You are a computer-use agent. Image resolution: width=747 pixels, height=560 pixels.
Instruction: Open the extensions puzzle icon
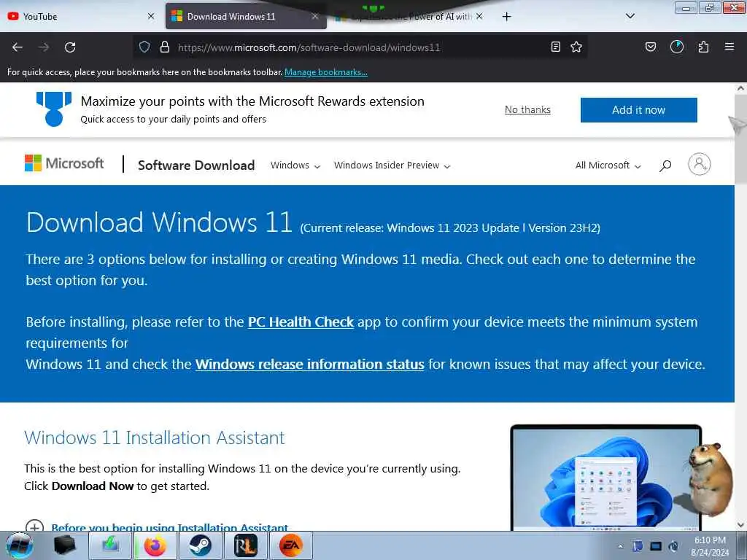(x=703, y=47)
